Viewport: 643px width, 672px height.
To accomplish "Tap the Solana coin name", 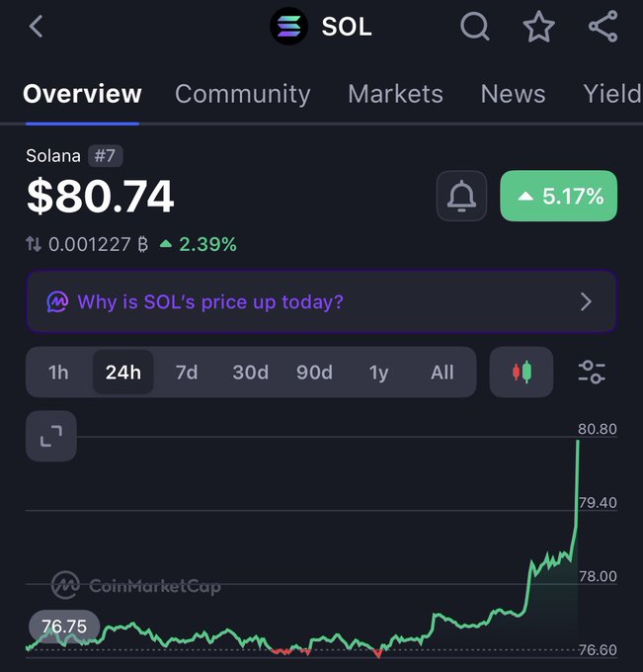I will point(53,155).
